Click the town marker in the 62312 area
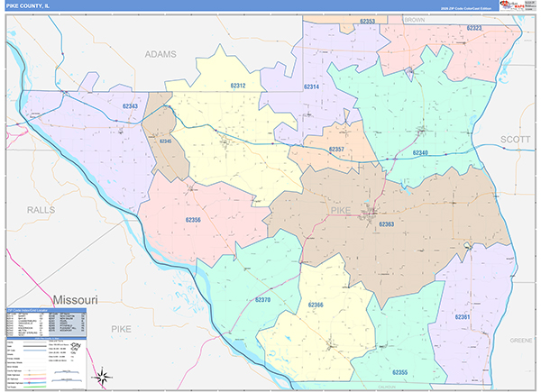This screenshot has width=541, height=392. click(225, 141)
